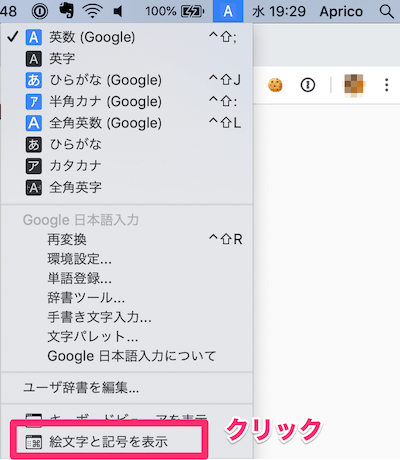Image resolution: width=400 pixels, height=460 pixels.
Task: Click the emoji viewer icon beside 絵文字と記号を表示
Action: 34,442
